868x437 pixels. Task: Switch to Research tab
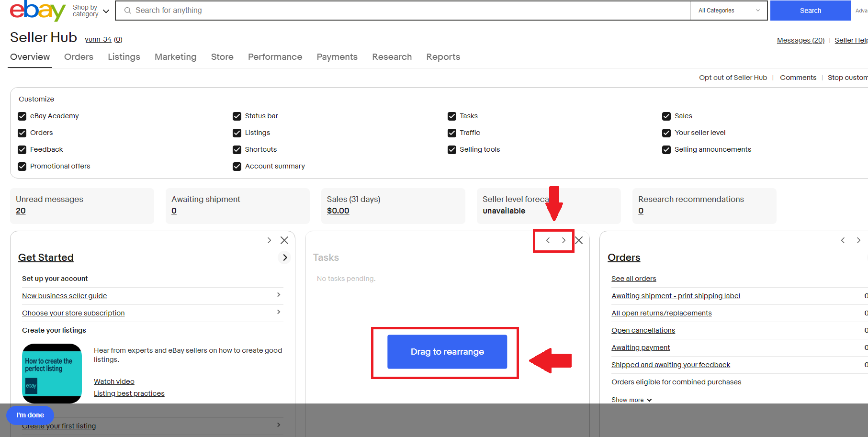click(392, 57)
